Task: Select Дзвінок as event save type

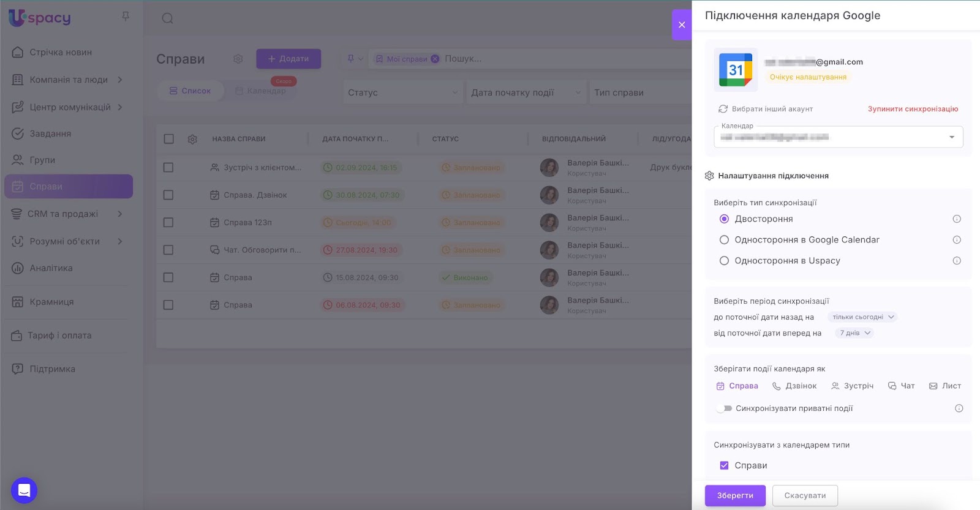Action: tap(794, 386)
